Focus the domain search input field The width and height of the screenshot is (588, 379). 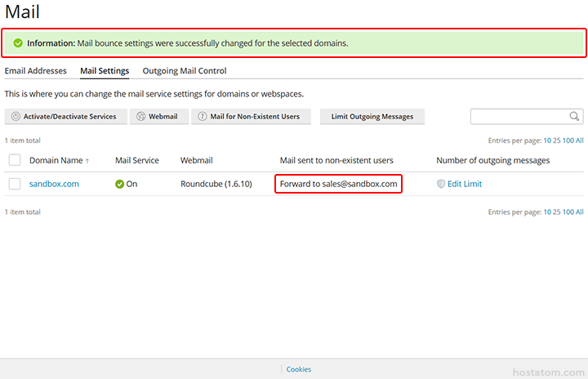pyautogui.click(x=519, y=117)
